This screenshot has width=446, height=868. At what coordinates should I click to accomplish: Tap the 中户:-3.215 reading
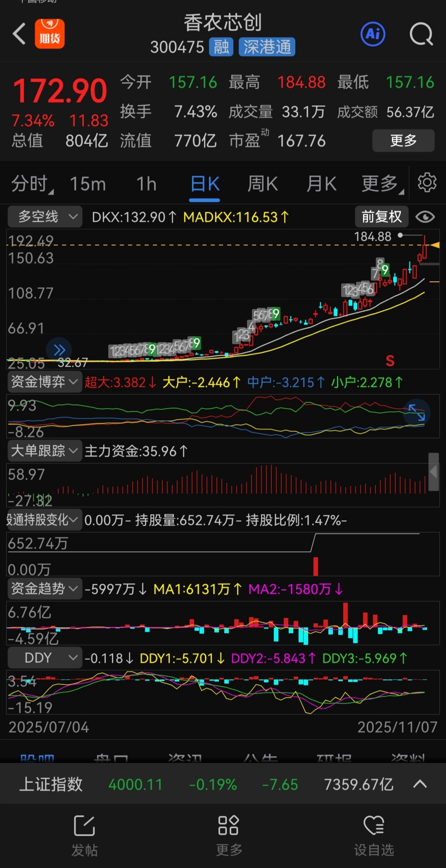coord(286,382)
